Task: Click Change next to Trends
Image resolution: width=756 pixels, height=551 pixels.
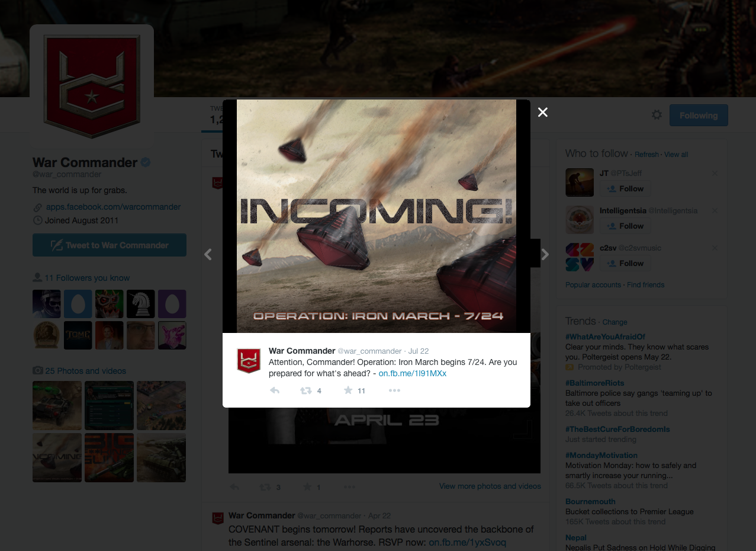Action: click(x=615, y=322)
